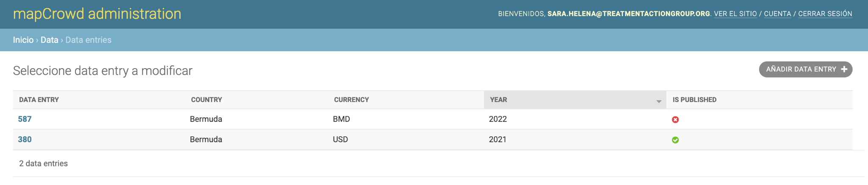The width and height of the screenshot is (868, 185).
Task: Click the mapCrowd administration title
Action: pyautogui.click(x=97, y=14)
